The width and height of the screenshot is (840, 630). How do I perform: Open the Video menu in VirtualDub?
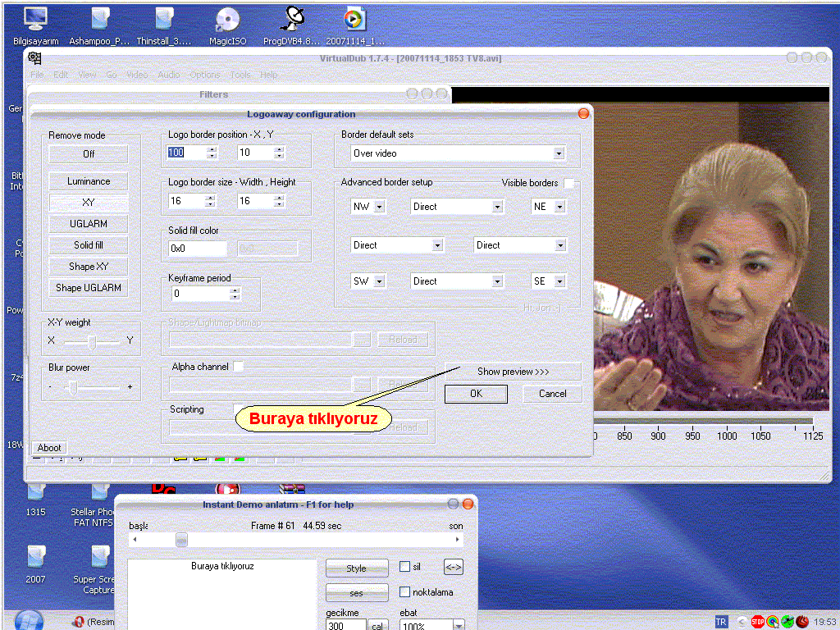137,75
